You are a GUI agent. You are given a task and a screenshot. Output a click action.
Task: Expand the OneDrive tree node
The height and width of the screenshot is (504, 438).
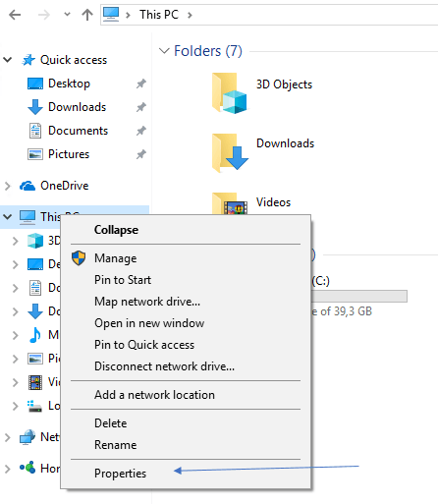pos(8,186)
